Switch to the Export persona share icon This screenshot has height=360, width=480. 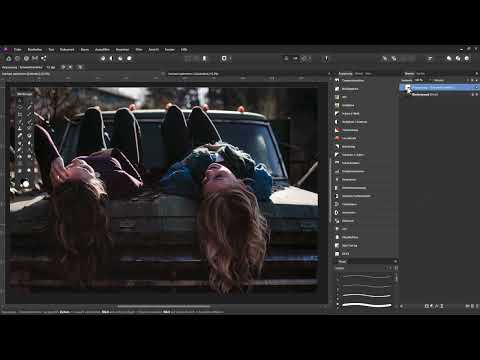44,58
